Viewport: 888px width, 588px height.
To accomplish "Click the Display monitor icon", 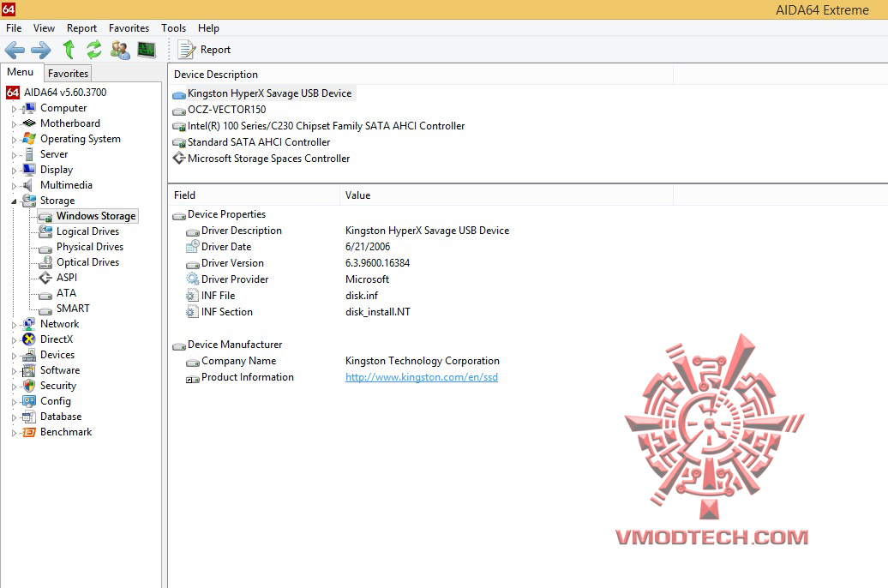I will [29, 170].
